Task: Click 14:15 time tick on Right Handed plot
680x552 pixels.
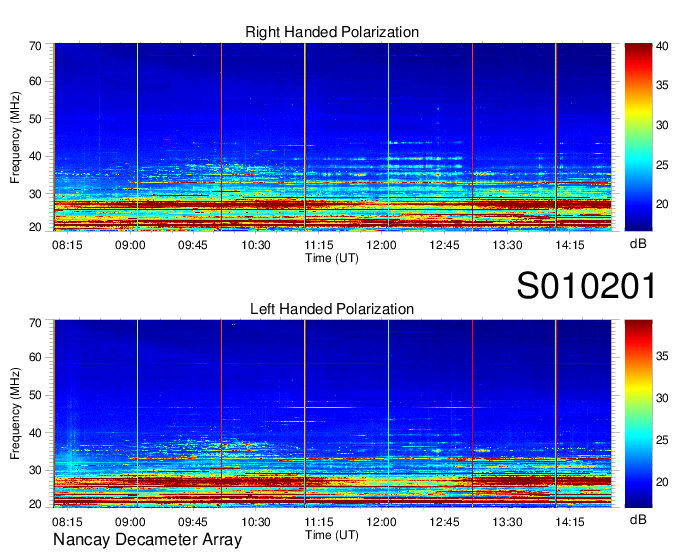Action: [570, 245]
